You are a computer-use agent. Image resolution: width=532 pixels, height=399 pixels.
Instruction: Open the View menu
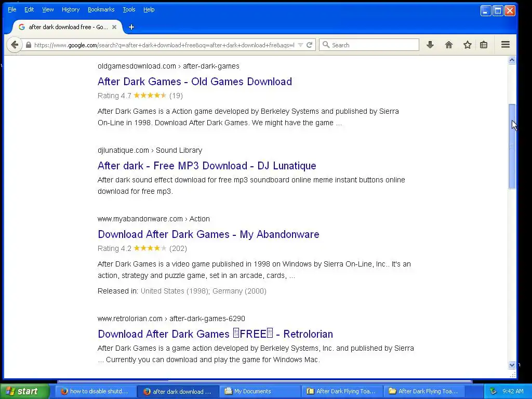(48, 9)
